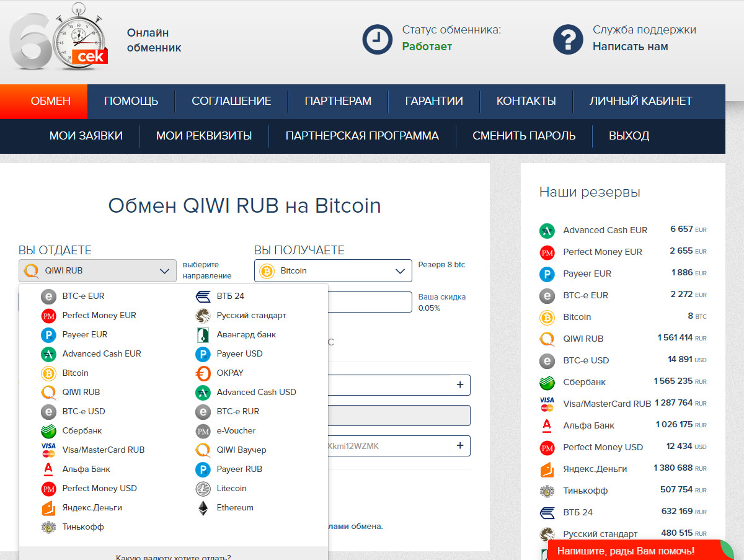Click the question mark support icon

point(569,39)
